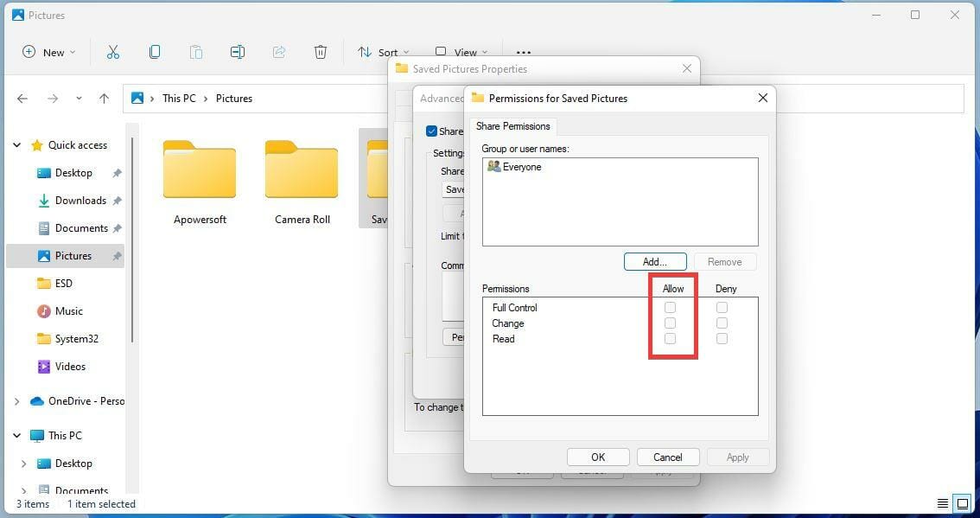Open the See more ellipsis menu
The width and height of the screenshot is (980, 518).
point(524,53)
